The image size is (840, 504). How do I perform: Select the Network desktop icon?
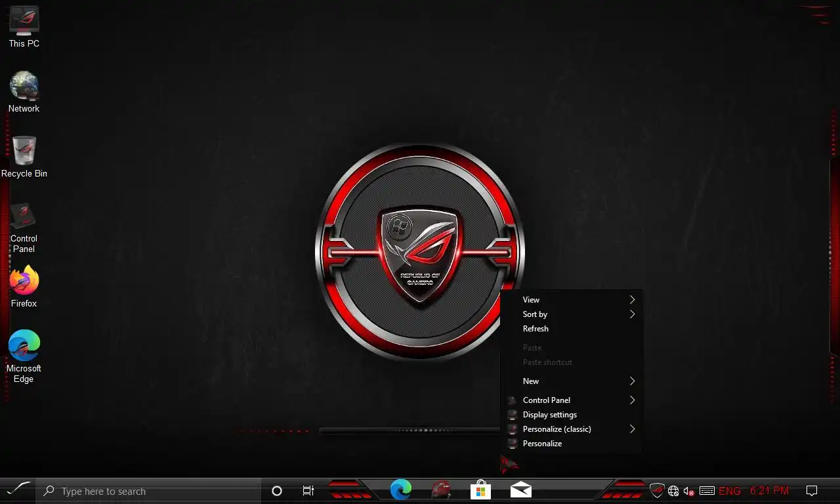click(x=24, y=93)
